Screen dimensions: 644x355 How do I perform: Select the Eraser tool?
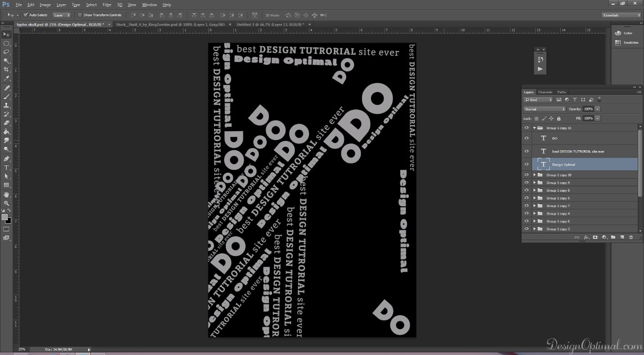pyautogui.click(x=6, y=123)
